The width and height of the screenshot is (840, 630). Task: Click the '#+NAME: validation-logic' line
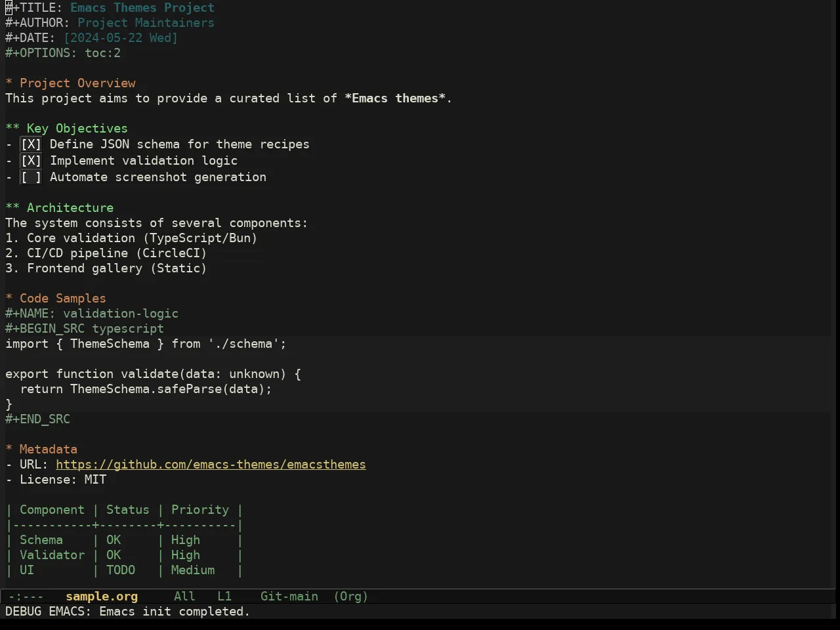pyautogui.click(x=92, y=314)
